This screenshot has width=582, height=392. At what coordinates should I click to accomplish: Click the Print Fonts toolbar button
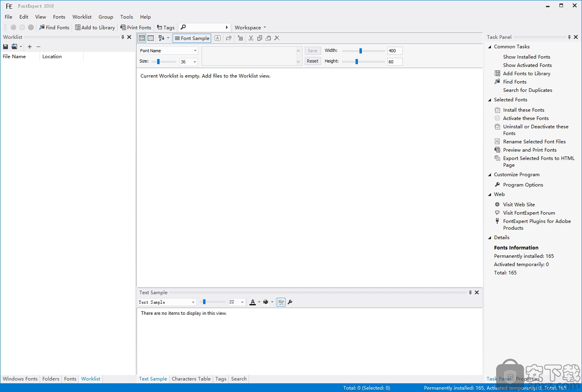point(136,27)
